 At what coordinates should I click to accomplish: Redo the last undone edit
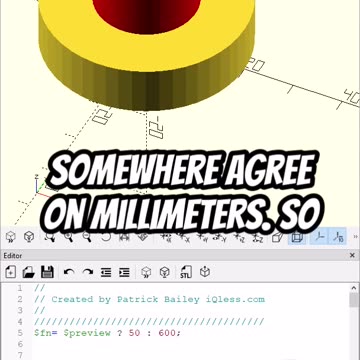click(88, 272)
